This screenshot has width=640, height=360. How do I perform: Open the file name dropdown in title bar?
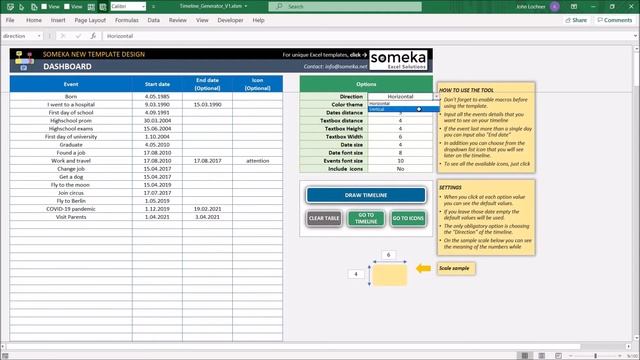pyautogui.click(x=246, y=7)
